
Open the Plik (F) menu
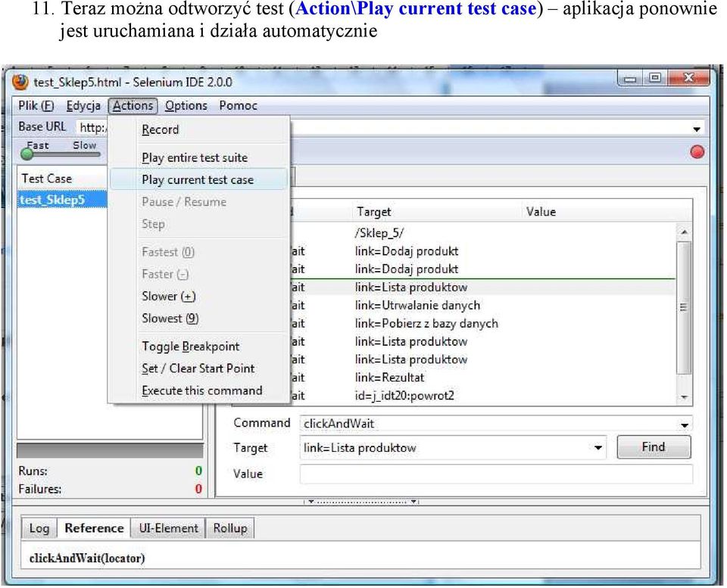pyautogui.click(x=36, y=106)
